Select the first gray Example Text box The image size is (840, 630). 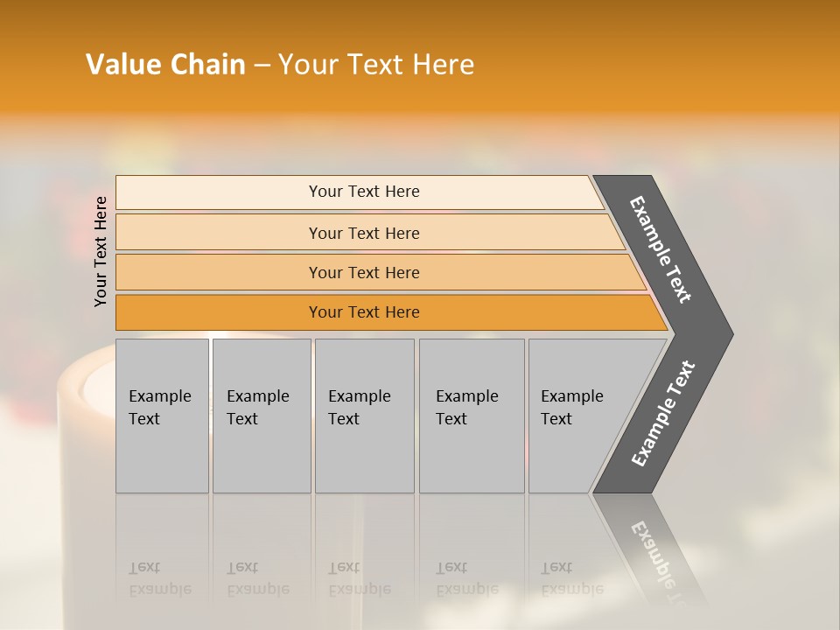point(162,416)
